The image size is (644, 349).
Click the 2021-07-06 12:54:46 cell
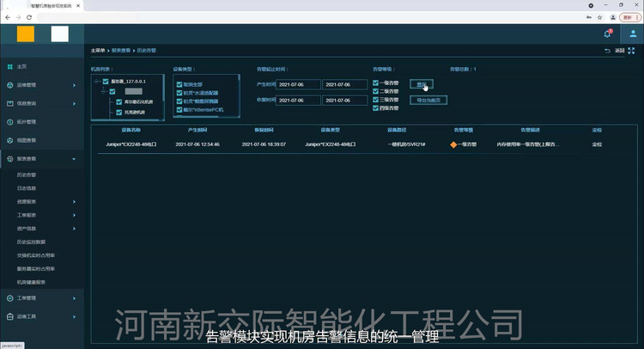[x=197, y=144]
